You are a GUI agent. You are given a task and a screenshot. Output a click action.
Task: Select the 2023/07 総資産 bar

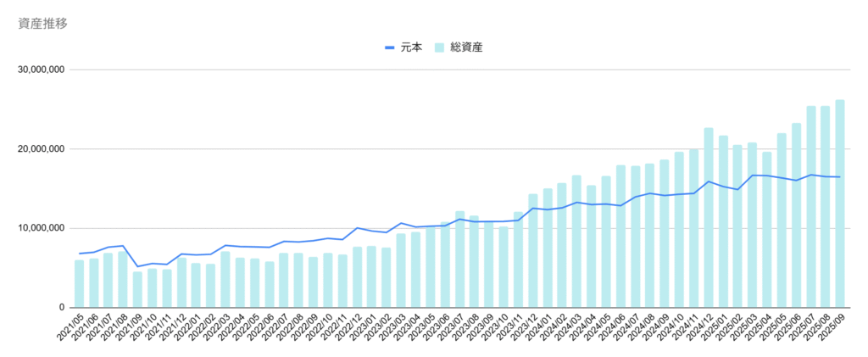(459, 259)
